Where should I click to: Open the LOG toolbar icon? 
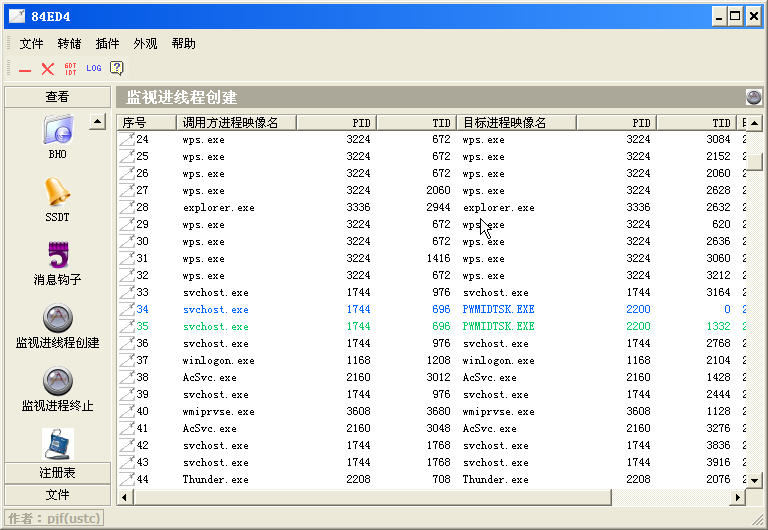tap(94, 68)
